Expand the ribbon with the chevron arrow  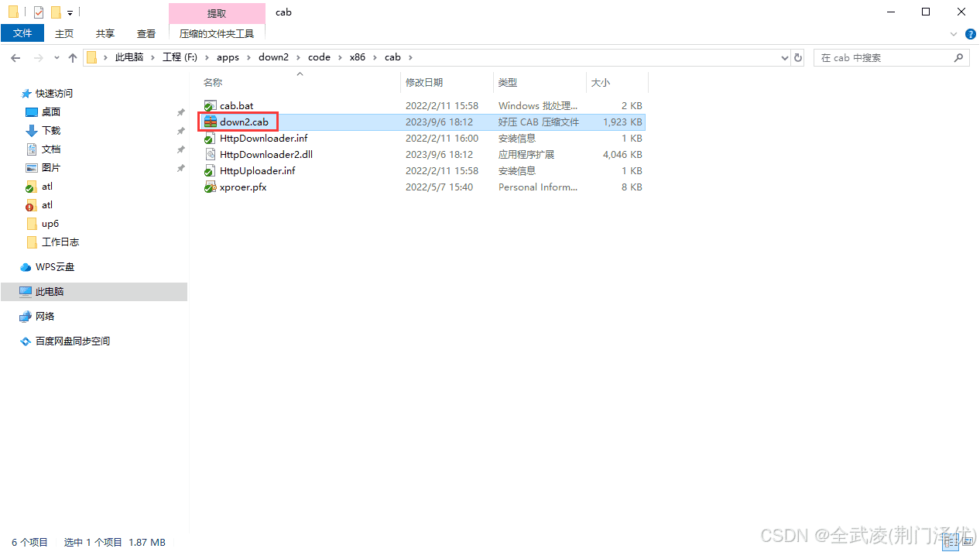coord(954,34)
